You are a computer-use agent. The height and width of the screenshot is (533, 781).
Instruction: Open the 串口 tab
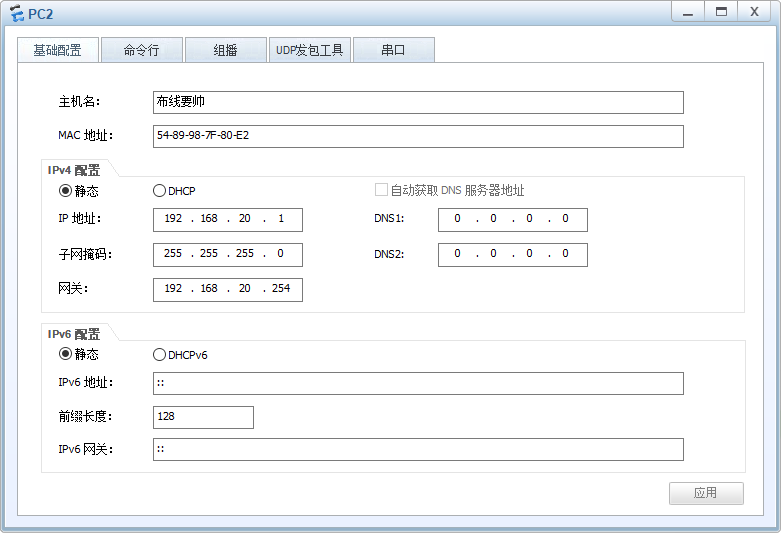click(x=393, y=50)
